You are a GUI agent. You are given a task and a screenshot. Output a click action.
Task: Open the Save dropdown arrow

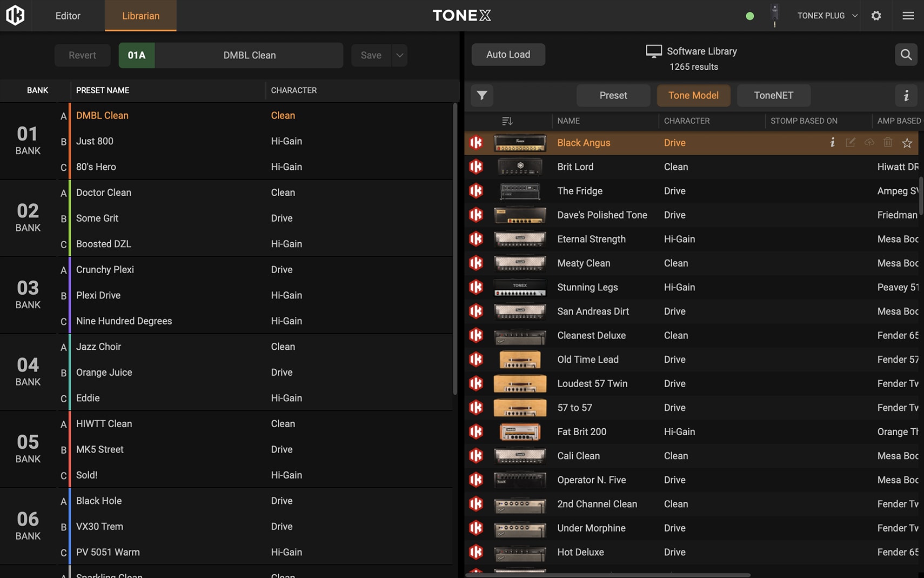pos(399,55)
